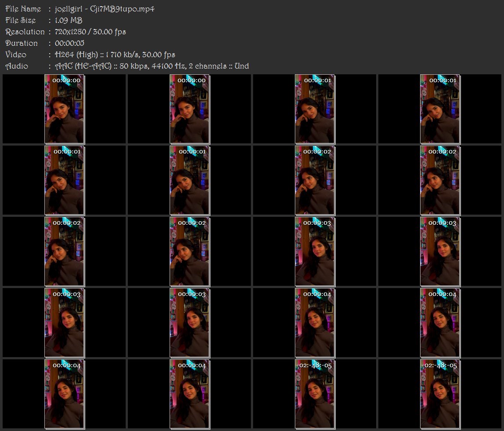Viewport: 504px width, 431px height.
Task: Open the third 00:00:03 thumbnail
Action: 64,323
